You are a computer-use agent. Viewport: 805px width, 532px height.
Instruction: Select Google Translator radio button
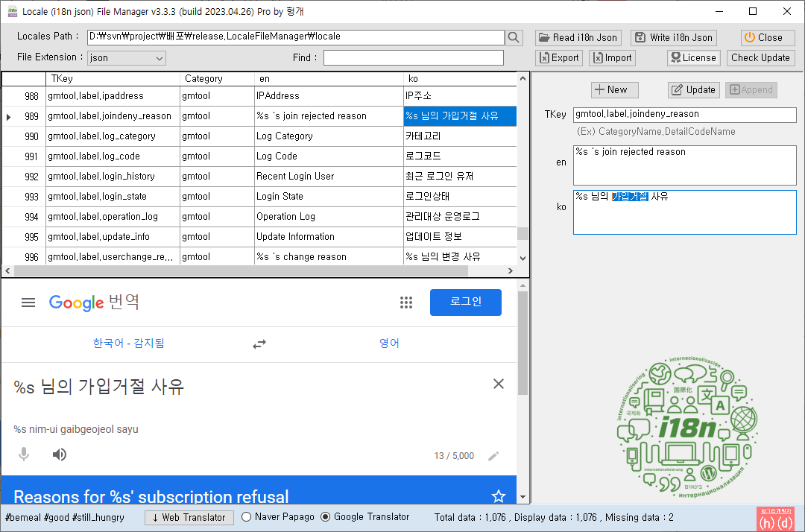point(326,517)
